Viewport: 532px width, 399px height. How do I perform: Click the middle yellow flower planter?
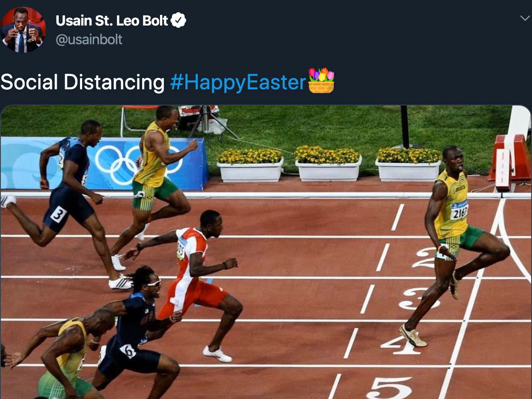coord(329,164)
